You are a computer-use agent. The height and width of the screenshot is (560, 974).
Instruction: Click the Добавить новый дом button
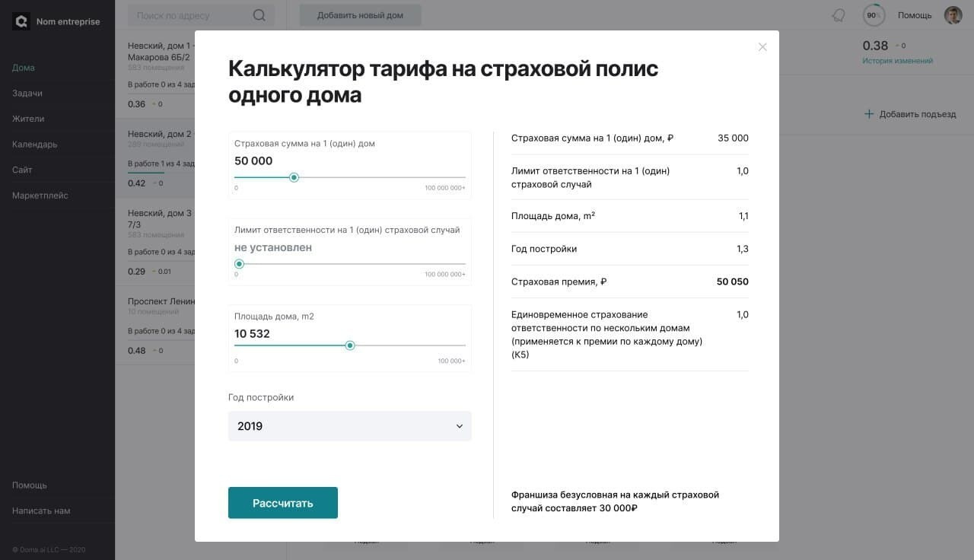tap(360, 15)
